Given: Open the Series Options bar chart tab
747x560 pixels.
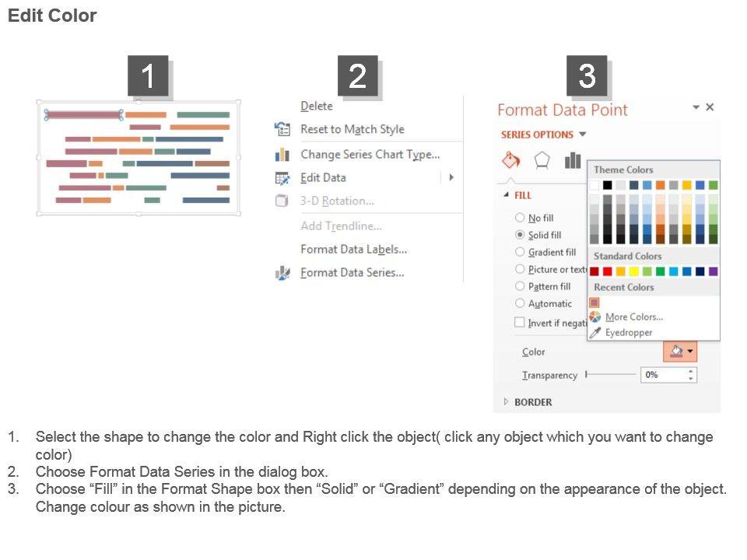Looking at the screenshot, I should [x=573, y=160].
